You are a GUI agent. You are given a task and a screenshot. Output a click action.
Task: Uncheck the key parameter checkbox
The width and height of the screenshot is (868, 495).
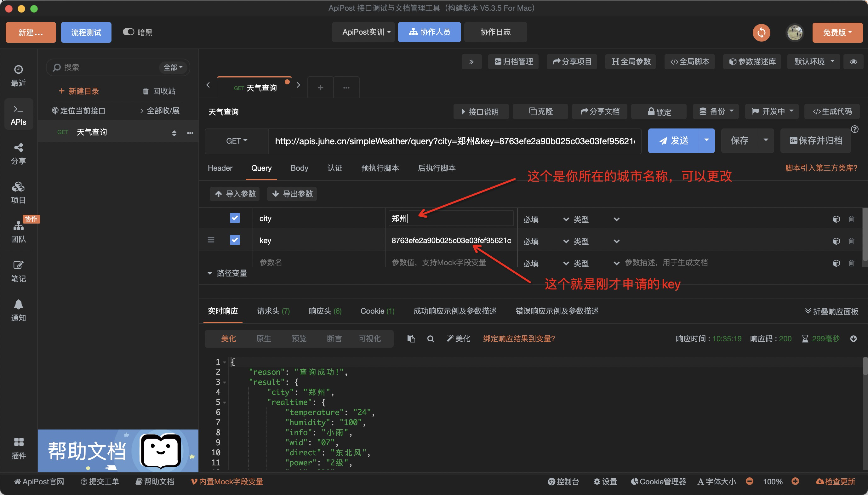tap(235, 240)
